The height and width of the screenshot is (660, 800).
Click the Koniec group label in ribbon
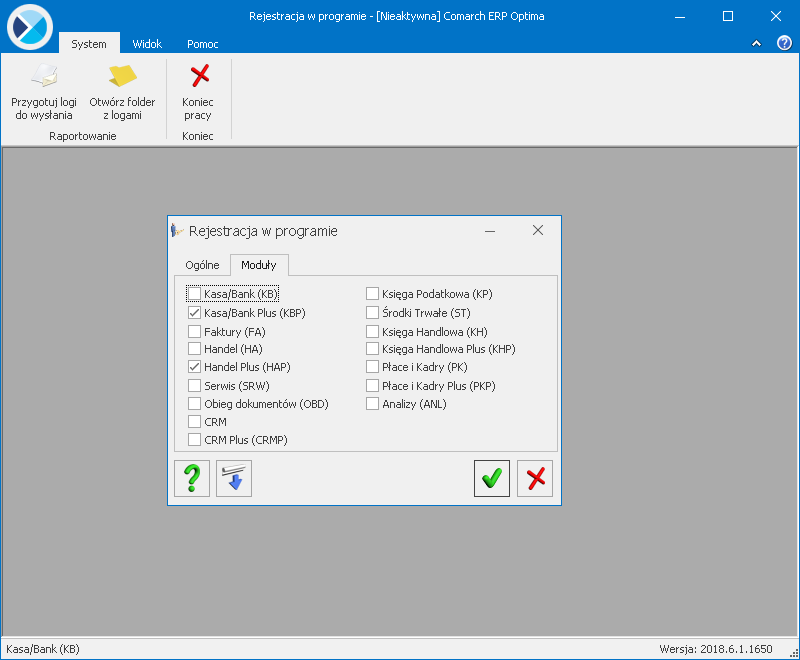198,136
